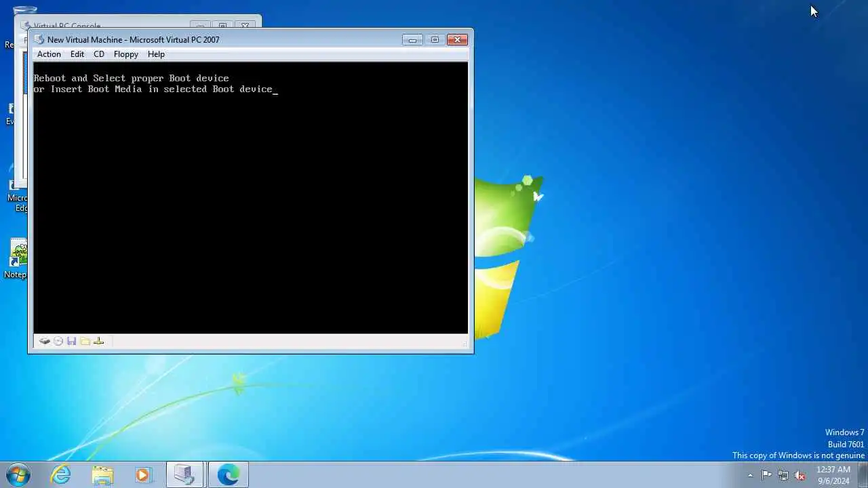Select the Notepad++ desktop shortcut

[x=15, y=258]
